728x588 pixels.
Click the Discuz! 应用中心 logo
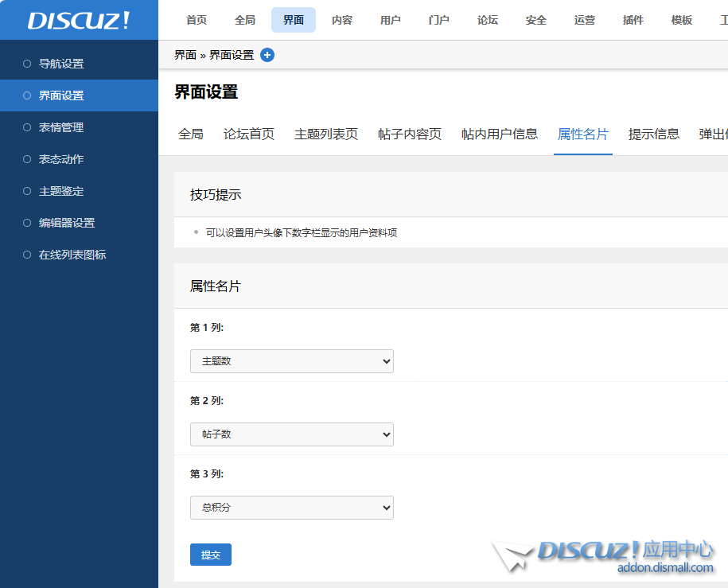click(604, 555)
